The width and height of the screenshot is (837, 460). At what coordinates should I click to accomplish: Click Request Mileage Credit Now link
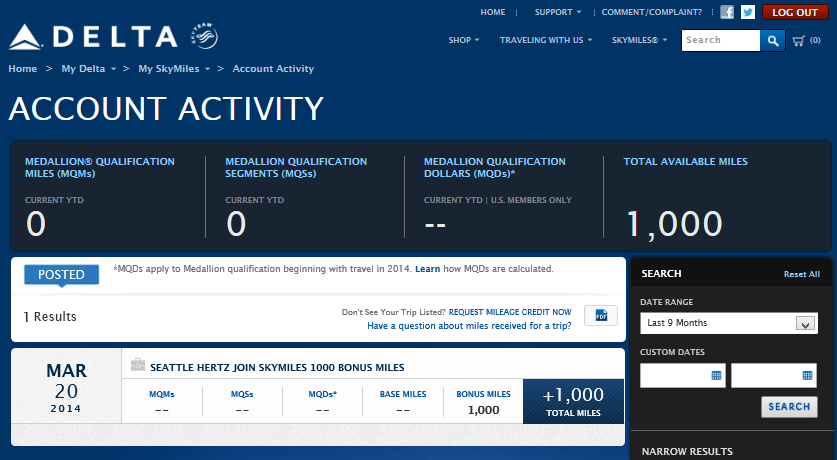[x=510, y=312]
